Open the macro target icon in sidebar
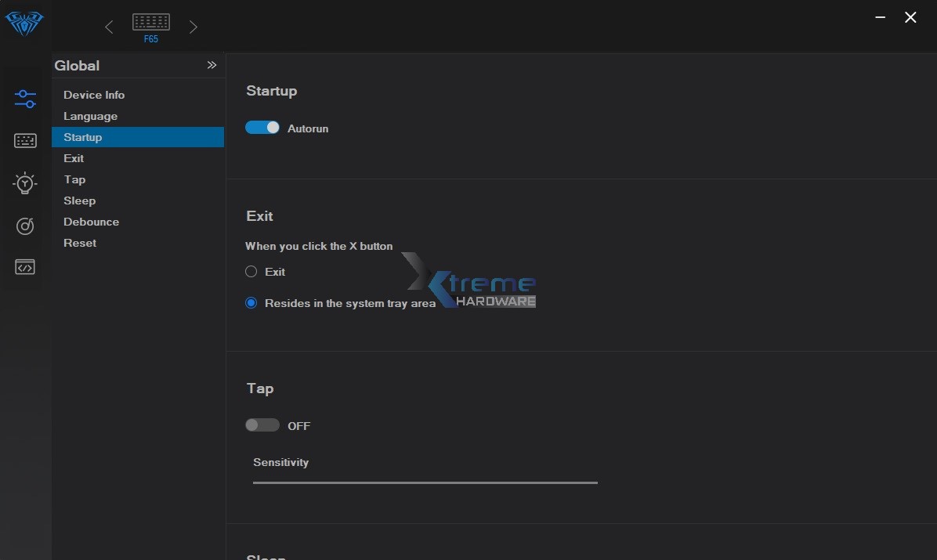937x560 pixels. [25, 226]
